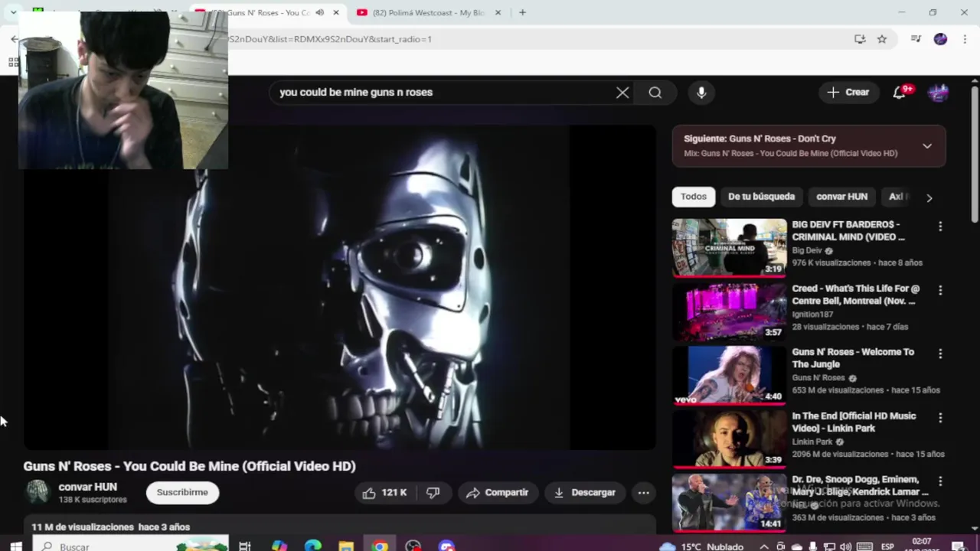Click the Crear button
980x551 pixels.
tap(848, 93)
